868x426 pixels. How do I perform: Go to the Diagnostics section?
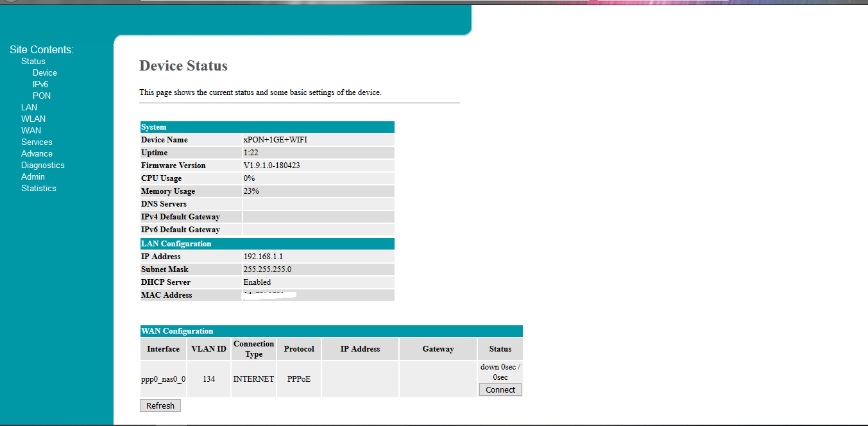tap(42, 166)
